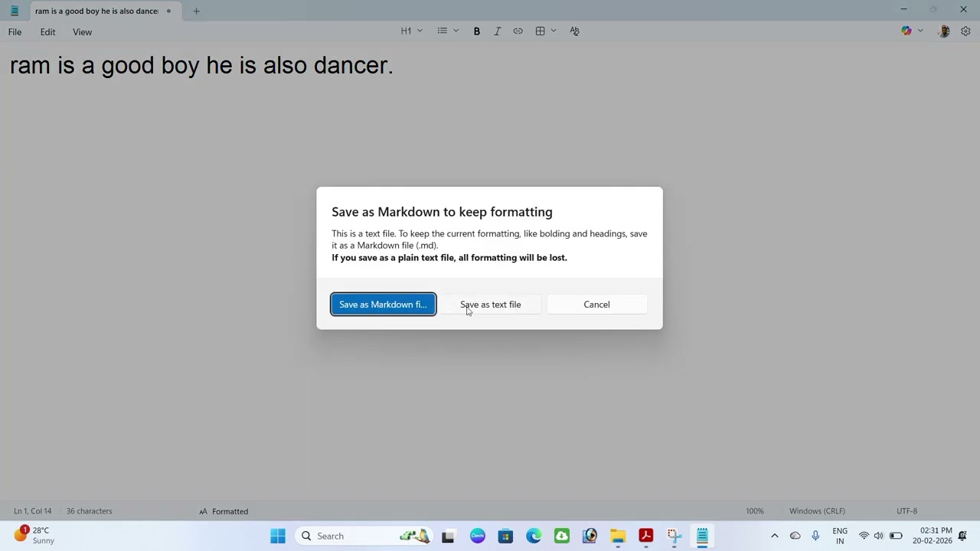Viewport: 980px width, 551px height.
Task: Open the green download app in taskbar
Action: (562, 536)
